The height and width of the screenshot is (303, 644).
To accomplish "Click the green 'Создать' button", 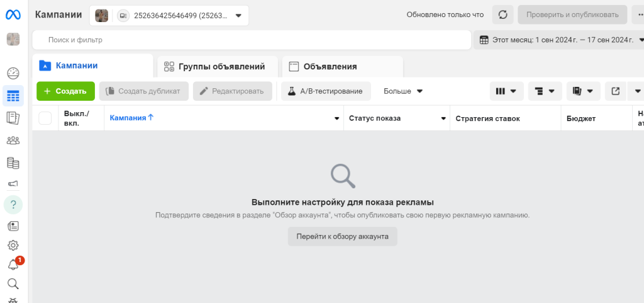I will point(65,91).
